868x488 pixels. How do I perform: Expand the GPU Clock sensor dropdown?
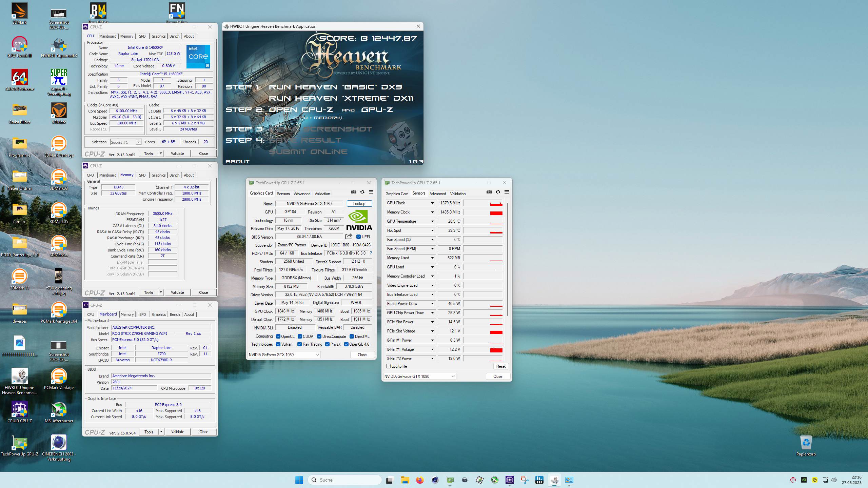(x=432, y=203)
